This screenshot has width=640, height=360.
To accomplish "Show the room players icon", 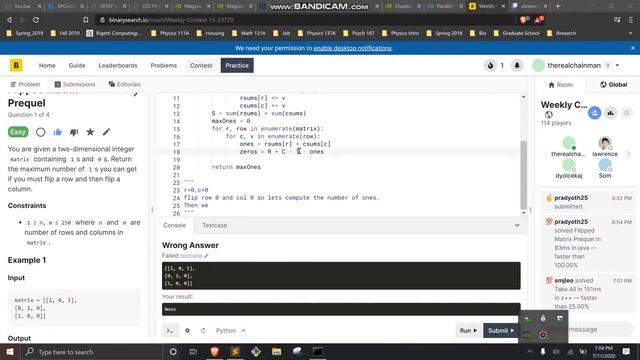I will (594, 113).
